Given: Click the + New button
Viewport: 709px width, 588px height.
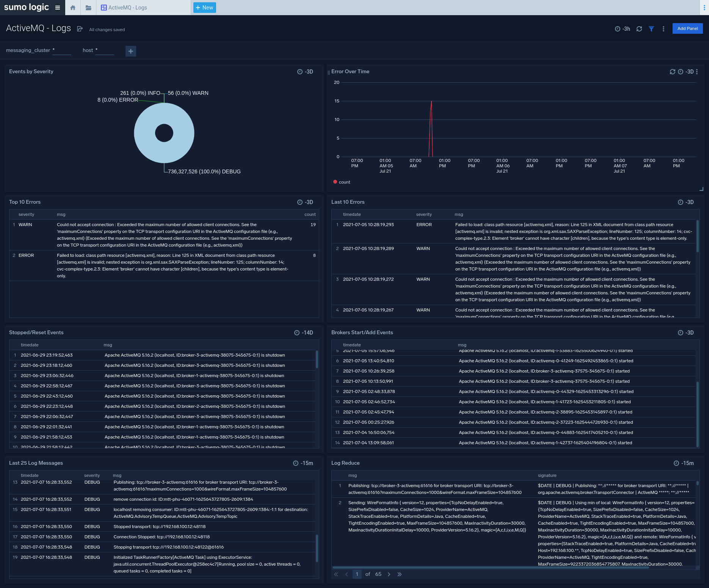Looking at the screenshot, I should tap(204, 7).
